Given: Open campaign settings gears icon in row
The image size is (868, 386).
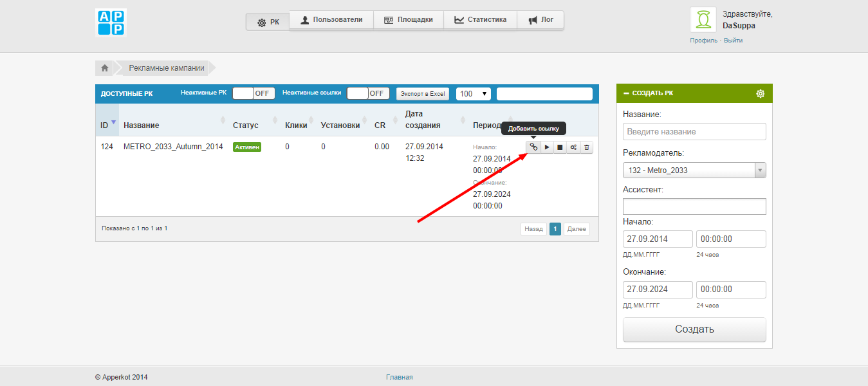Looking at the screenshot, I should (573, 147).
